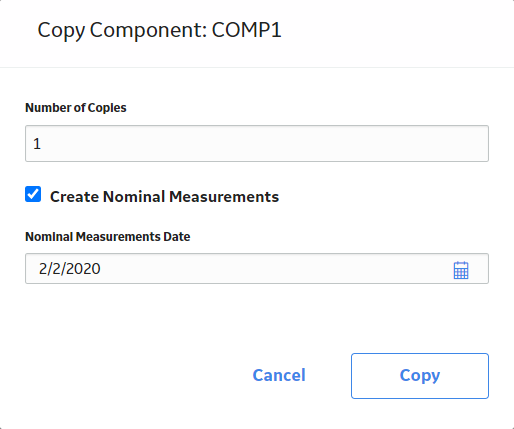Image resolution: width=514 pixels, height=429 pixels.
Task: Click the Nominal Measurements Date label
Action: coord(108,237)
